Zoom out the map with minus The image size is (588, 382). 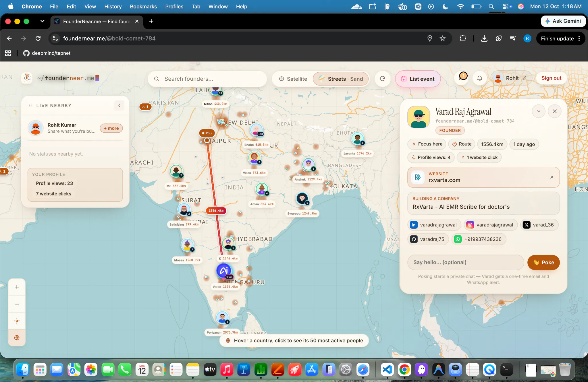[17, 304]
